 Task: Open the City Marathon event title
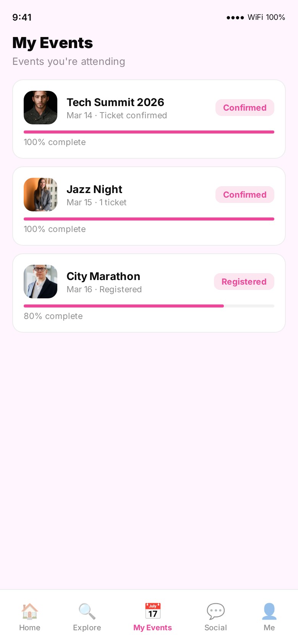tap(103, 276)
